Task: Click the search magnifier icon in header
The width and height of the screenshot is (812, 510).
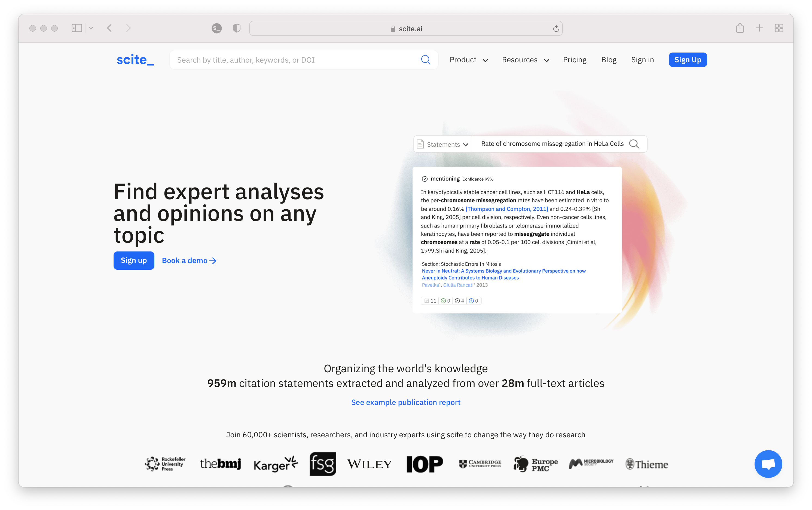Action: [x=426, y=60]
